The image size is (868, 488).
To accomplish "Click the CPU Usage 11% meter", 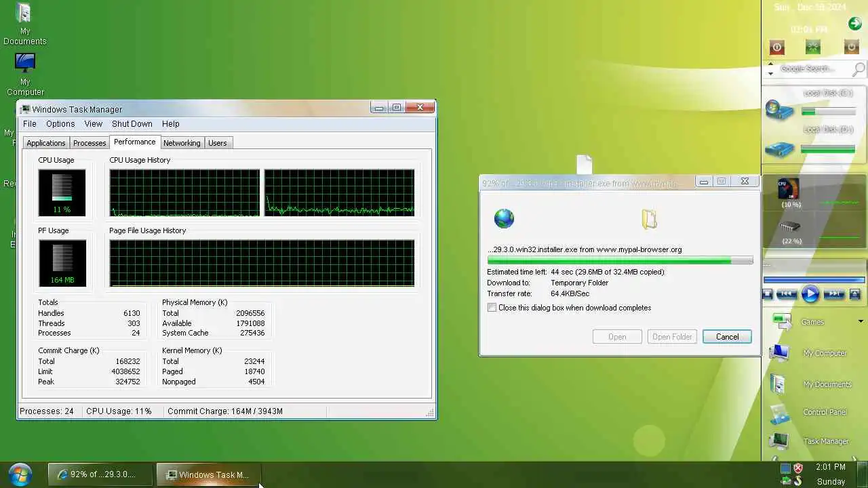I will point(62,192).
